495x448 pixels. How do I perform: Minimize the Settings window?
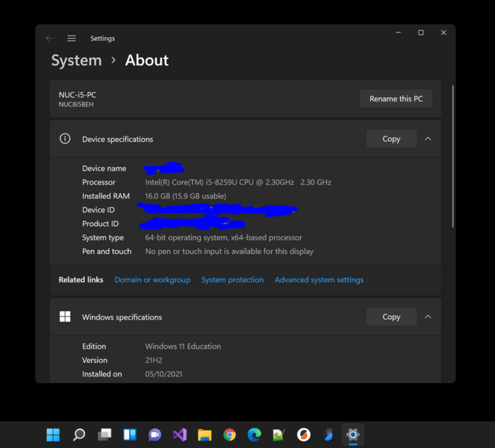click(x=399, y=33)
